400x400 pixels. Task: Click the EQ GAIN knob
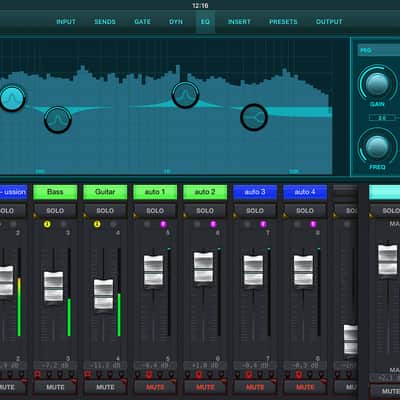coord(377,84)
